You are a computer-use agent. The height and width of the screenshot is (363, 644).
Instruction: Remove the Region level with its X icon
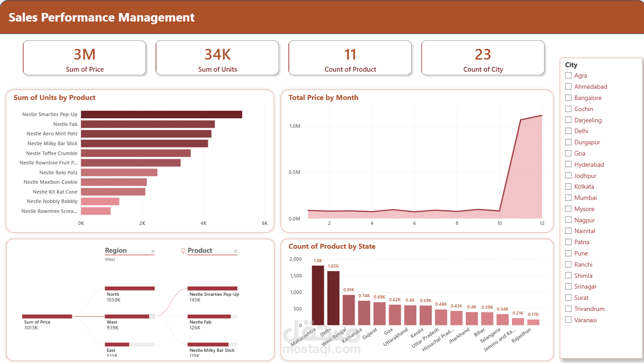(x=153, y=251)
